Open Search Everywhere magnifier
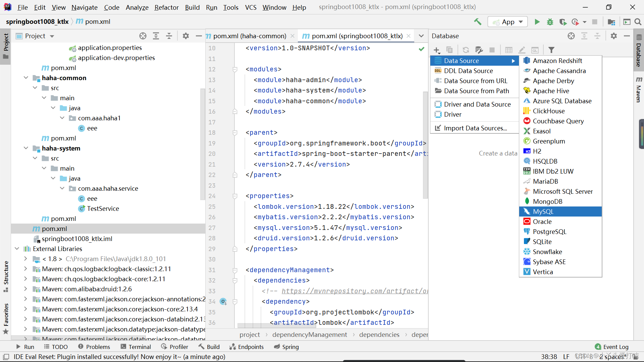Image resolution: width=644 pixels, height=362 pixels. [638, 22]
